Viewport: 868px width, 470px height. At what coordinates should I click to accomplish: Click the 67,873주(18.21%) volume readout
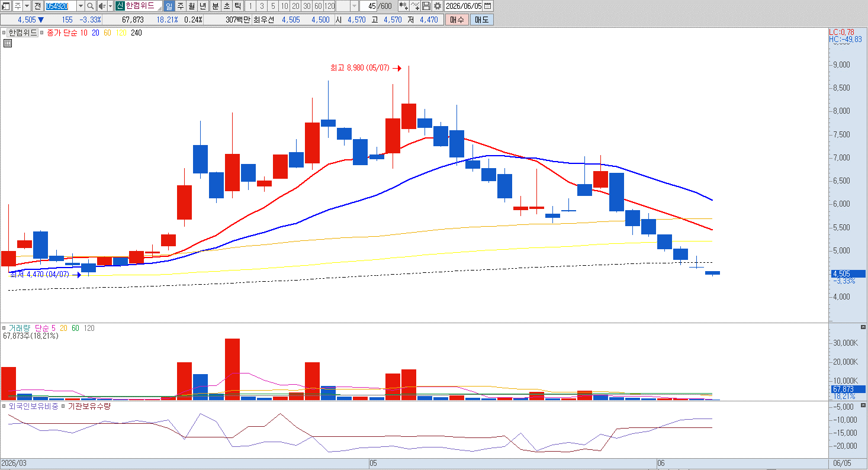(x=31, y=336)
